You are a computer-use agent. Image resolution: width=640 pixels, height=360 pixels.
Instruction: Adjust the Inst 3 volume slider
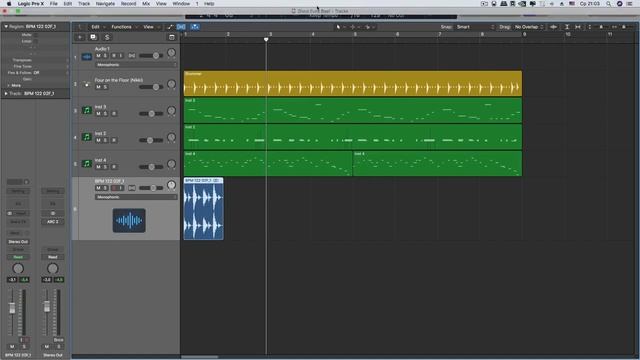pyautogui.click(x=151, y=113)
